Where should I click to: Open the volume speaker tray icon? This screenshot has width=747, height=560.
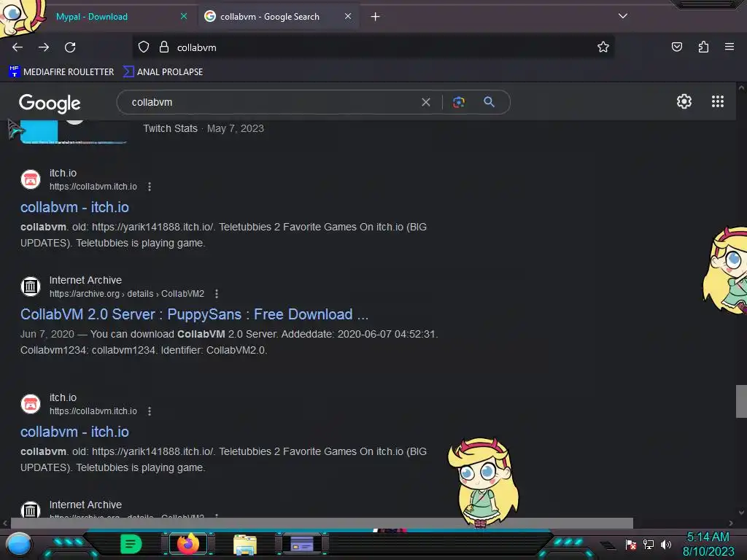click(x=665, y=544)
